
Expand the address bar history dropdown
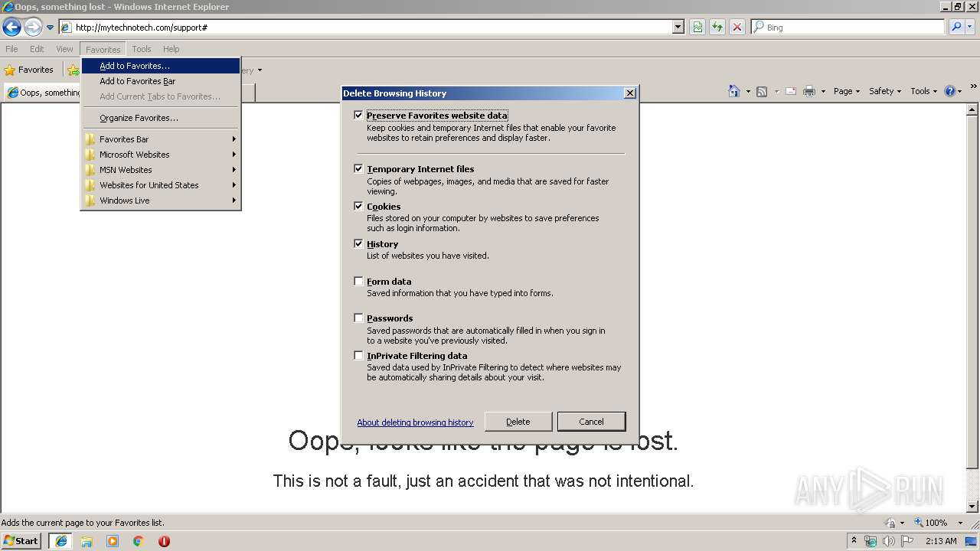[x=678, y=27]
